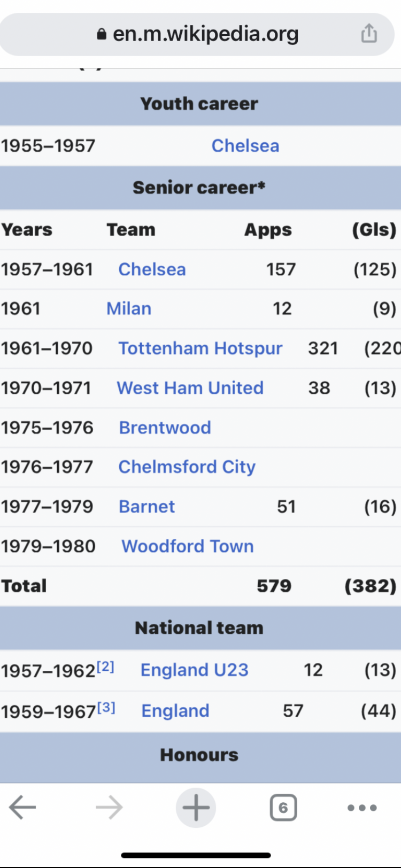The image size is (401, 868).
Task: Open the West Ham United link
Action: (190, 387)
